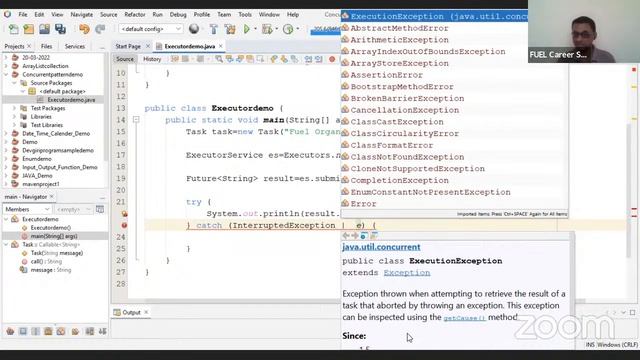Toggle Show Fields filter in Navigator
640x360 pixels.
coord(23,331)
